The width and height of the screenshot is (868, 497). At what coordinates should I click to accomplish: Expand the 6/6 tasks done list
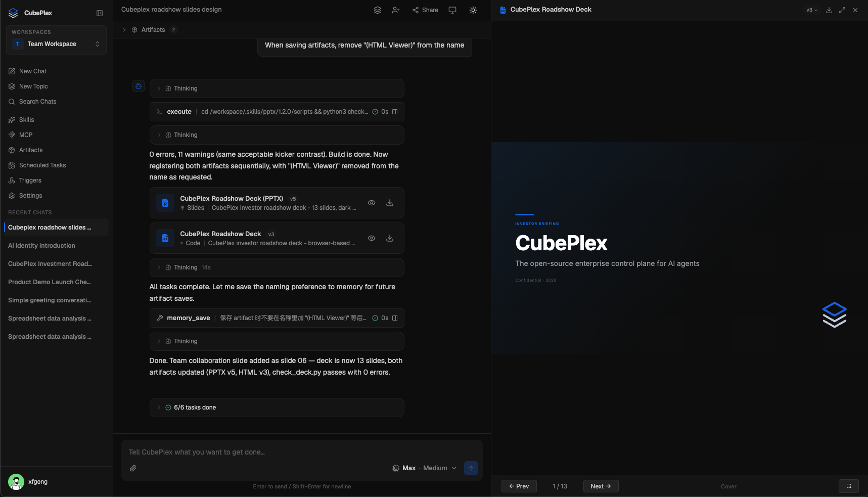(277, 408)
